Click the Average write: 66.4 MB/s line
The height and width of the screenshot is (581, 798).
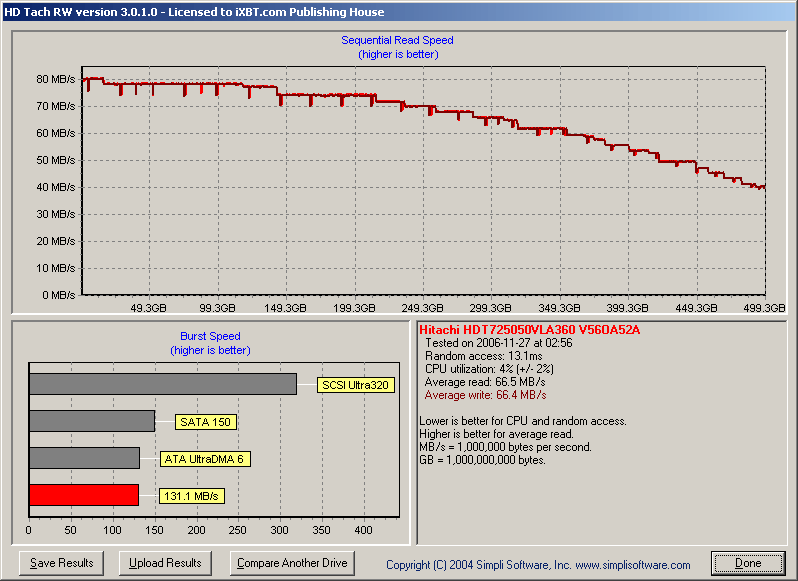[486, 395]
